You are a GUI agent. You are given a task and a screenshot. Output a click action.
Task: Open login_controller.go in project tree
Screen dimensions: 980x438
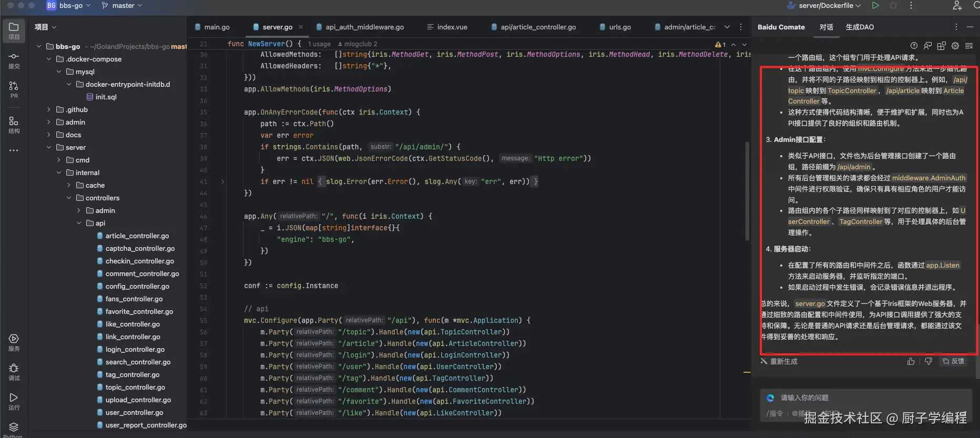(x=130, y=349)
